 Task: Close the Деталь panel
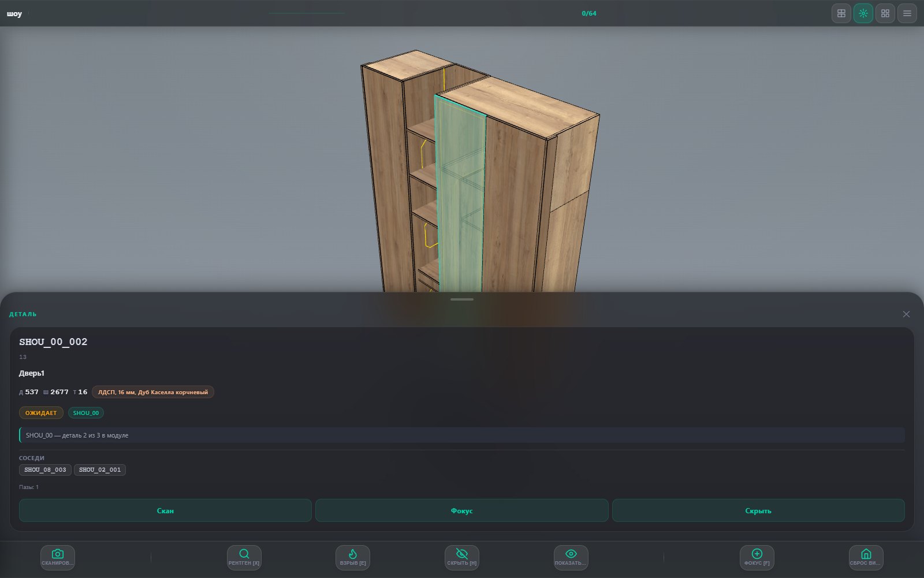pos(906,314)
